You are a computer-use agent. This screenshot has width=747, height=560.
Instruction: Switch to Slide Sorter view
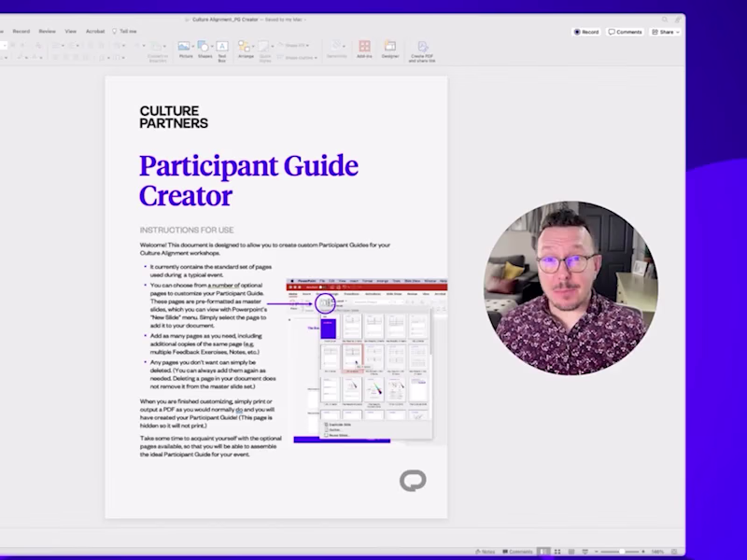557,552
